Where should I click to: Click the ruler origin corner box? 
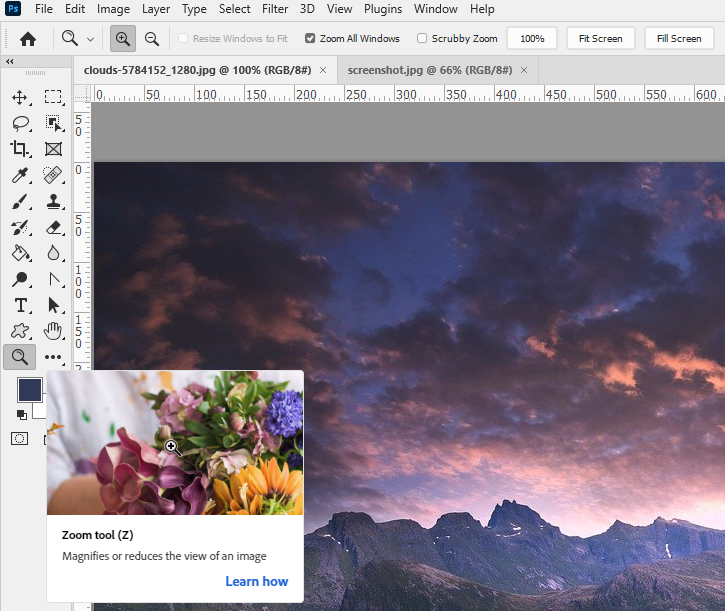pyautogui.click(x=82, y=93)
